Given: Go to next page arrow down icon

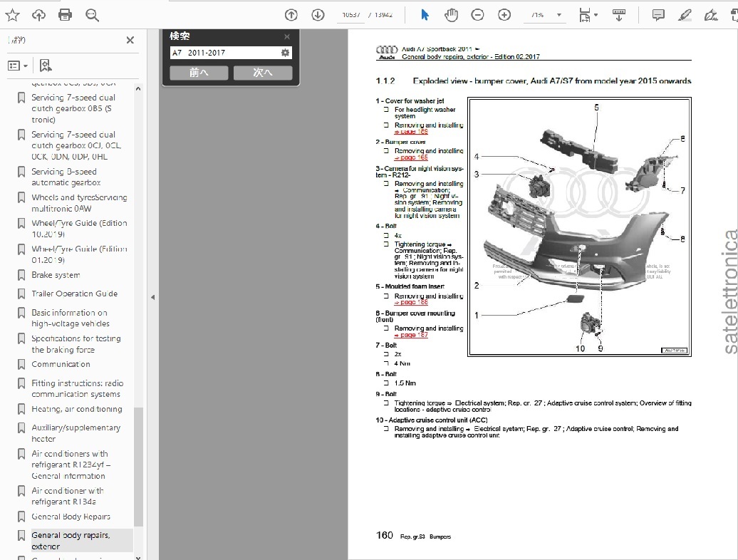Looking at the screenshot, I should 318,15.
